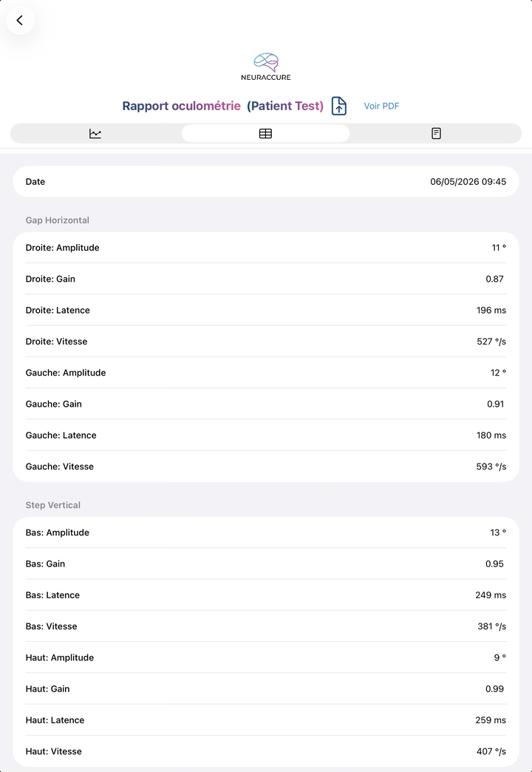
Task: Tap the Bas: Latence row
Action: pos(266,595)
